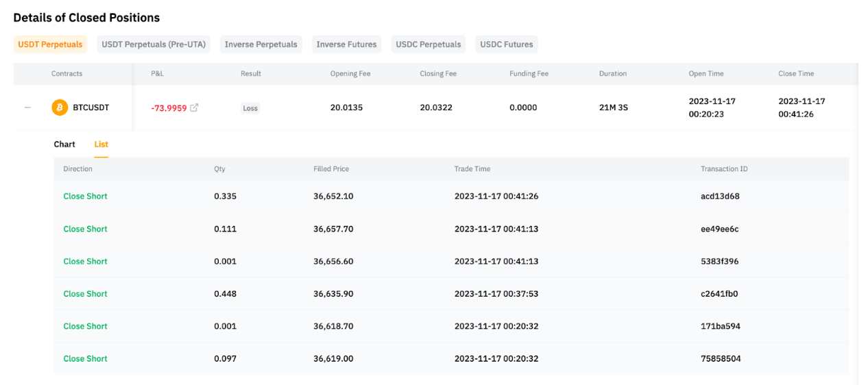
Task: Click the Trade Time column header
Action: pyautogui.click(x=472, y=169)
